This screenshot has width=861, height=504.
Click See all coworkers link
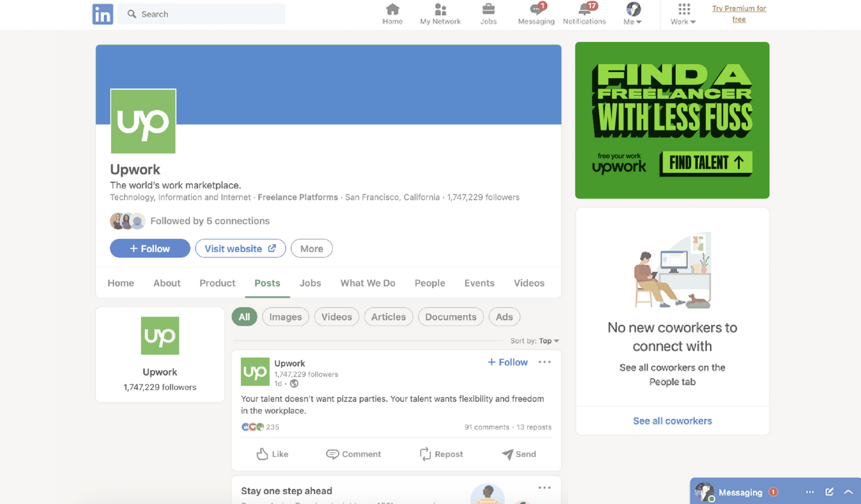point(672,421)
